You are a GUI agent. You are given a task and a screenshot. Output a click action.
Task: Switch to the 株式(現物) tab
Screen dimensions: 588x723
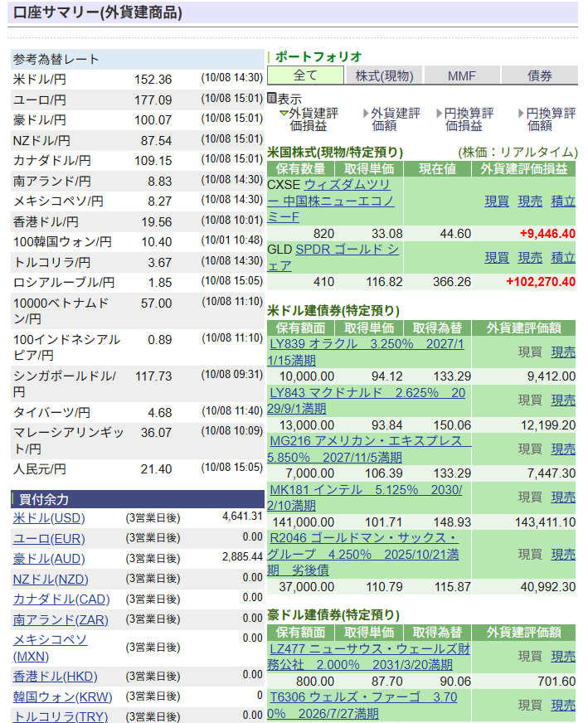pos(384,75)
